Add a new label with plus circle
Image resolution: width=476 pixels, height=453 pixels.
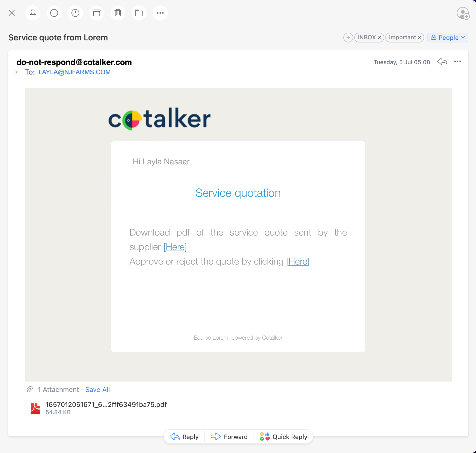pyautogui.click(x=348, y=38)
